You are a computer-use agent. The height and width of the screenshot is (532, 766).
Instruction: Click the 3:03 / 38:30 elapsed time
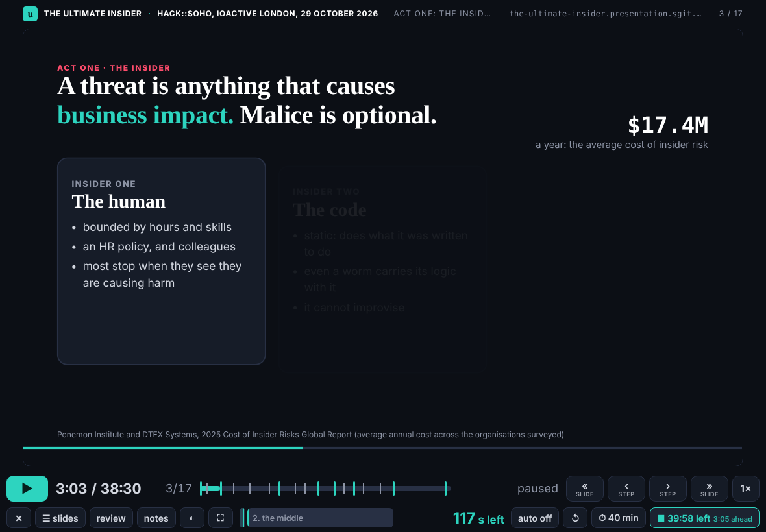(98, 489)
